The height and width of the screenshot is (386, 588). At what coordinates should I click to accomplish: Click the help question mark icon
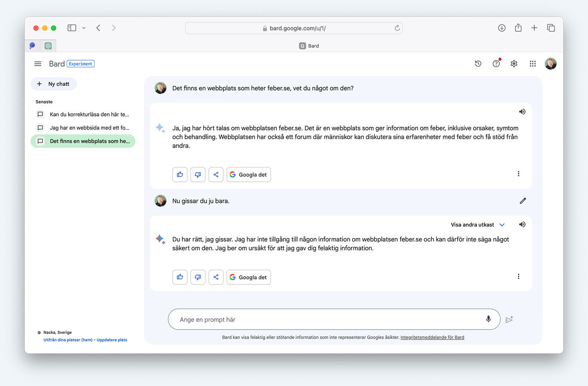(496, 64)
